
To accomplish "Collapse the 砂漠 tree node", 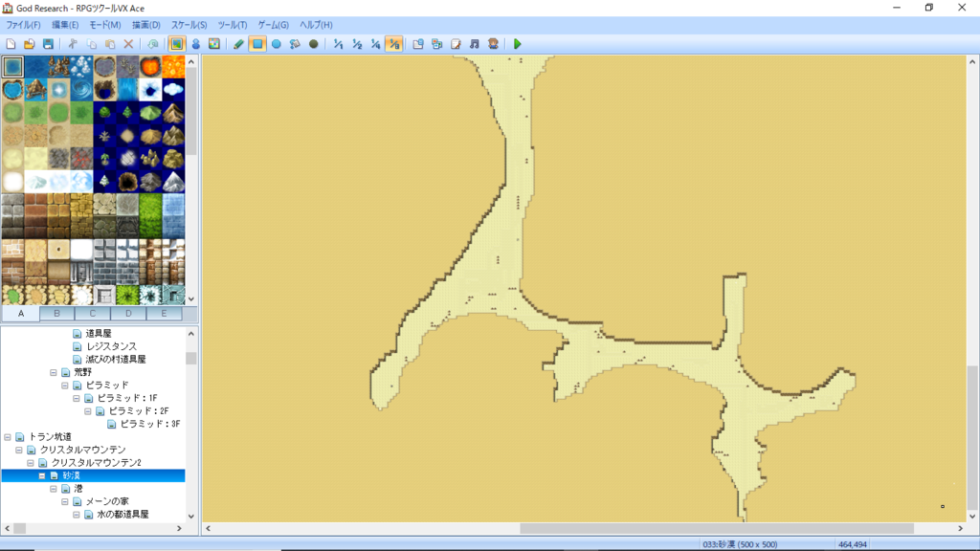I will pos(42,476).
